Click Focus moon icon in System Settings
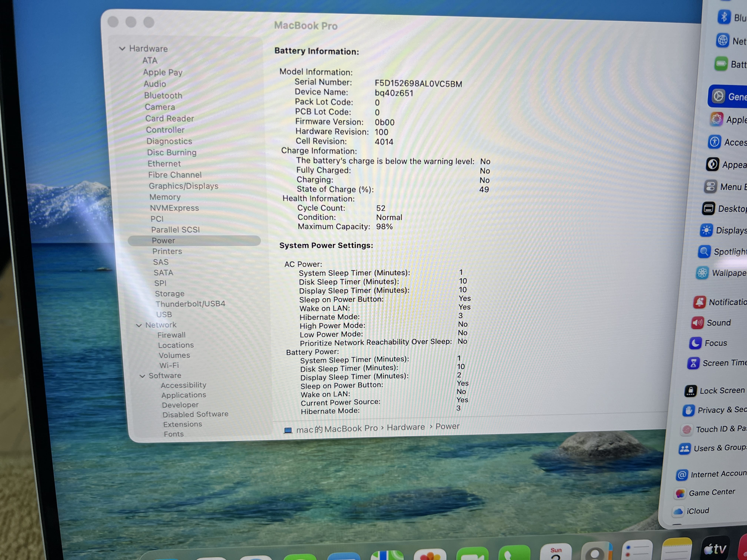The image size is (747, 560). 695,343
